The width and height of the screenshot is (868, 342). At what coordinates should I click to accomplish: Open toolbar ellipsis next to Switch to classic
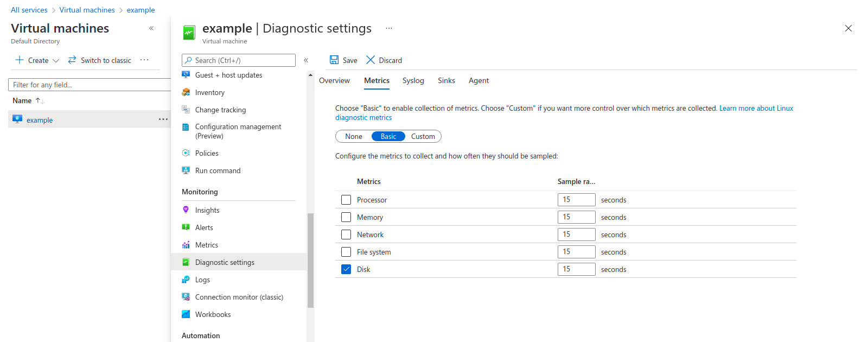144,60
